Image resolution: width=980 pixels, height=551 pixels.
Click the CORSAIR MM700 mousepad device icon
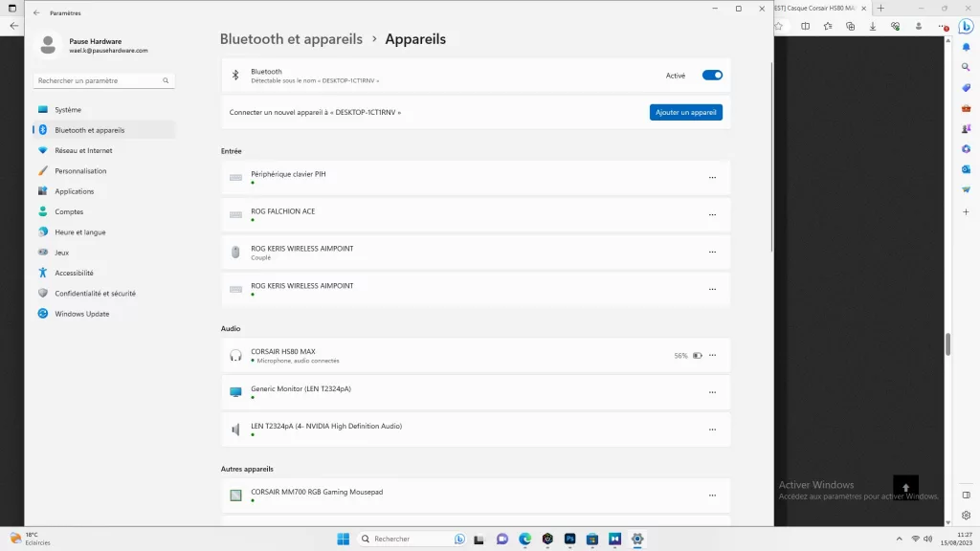click(235, 496)
